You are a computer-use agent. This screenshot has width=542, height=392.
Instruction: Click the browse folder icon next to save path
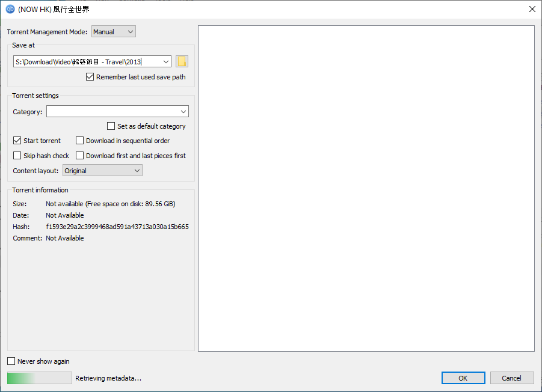point(182,61)
